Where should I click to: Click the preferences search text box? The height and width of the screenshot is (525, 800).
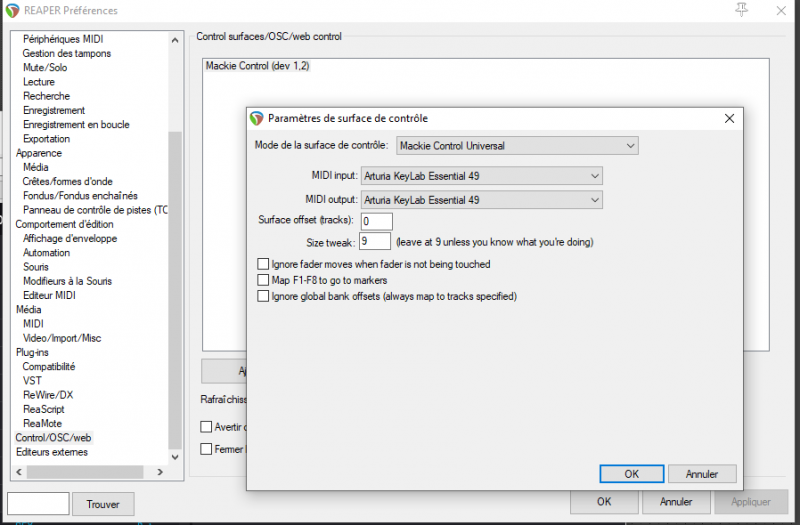pyautogui.click(x=38, y=504)
